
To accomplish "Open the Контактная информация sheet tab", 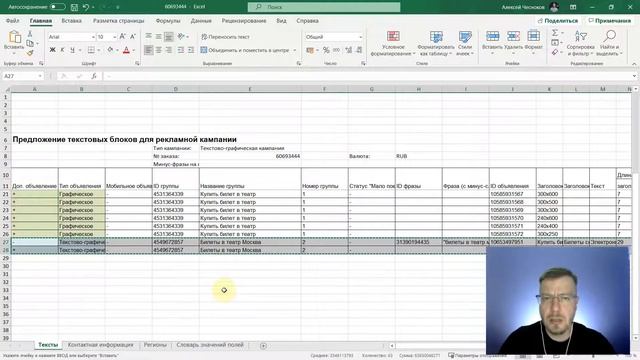I will [x=100, y=345].
